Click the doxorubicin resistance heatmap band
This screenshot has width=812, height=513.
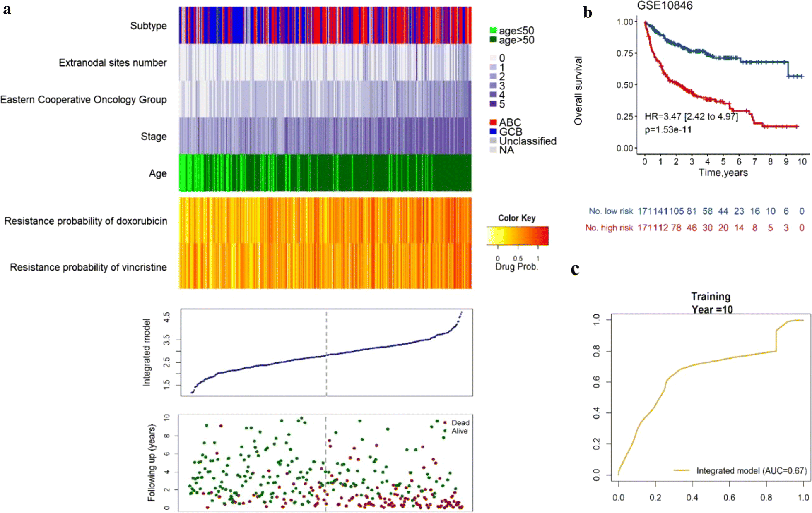(325, 220)
